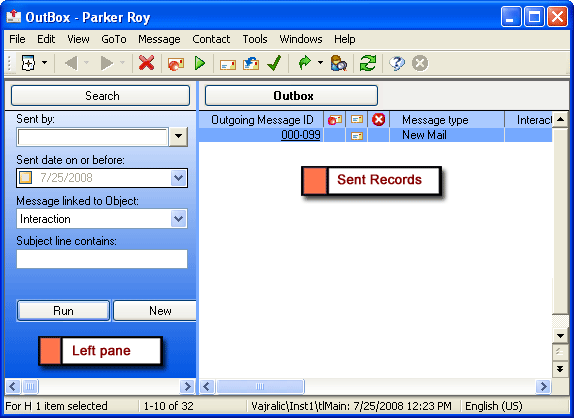Open outgoing message 000-099 link

click(x=301, y=135)
